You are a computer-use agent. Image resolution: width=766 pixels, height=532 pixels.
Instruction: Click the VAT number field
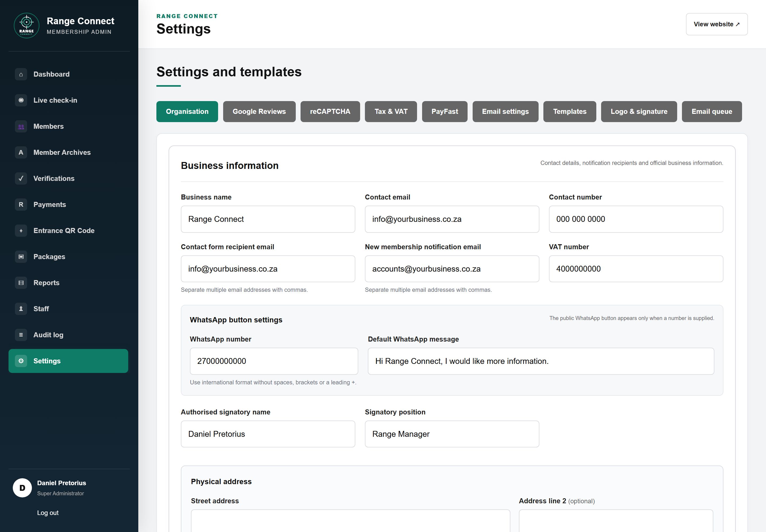coord(636,269)
